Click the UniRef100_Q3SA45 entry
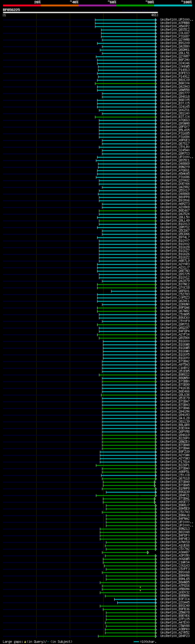The height and width of the screenshot is (644, 195). point(175,602)
